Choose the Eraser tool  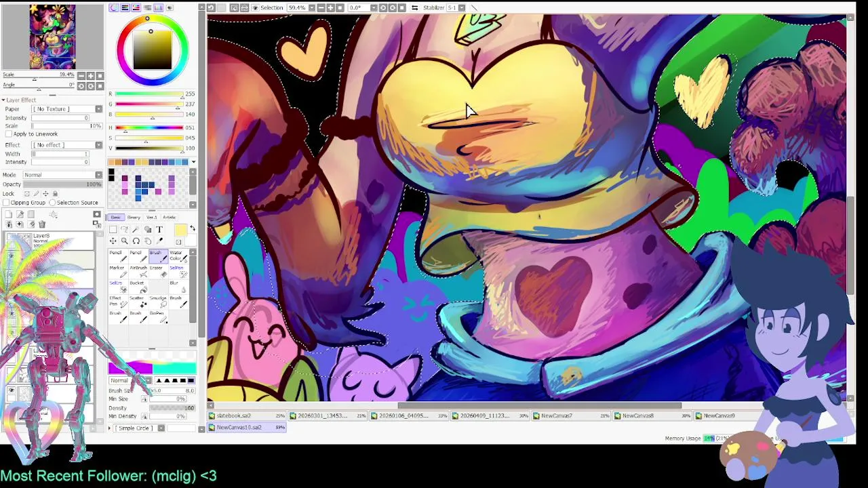(159, 272)
